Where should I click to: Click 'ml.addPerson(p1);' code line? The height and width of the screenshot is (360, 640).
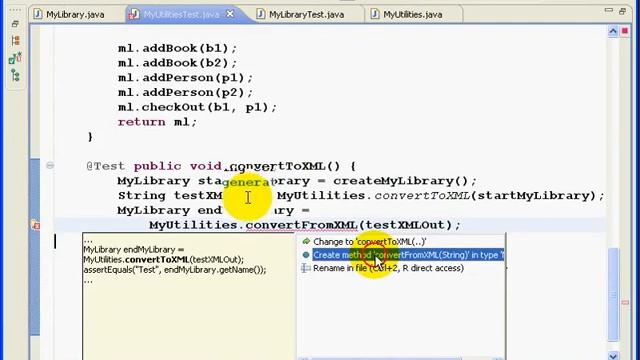click(x=185, y=78)
